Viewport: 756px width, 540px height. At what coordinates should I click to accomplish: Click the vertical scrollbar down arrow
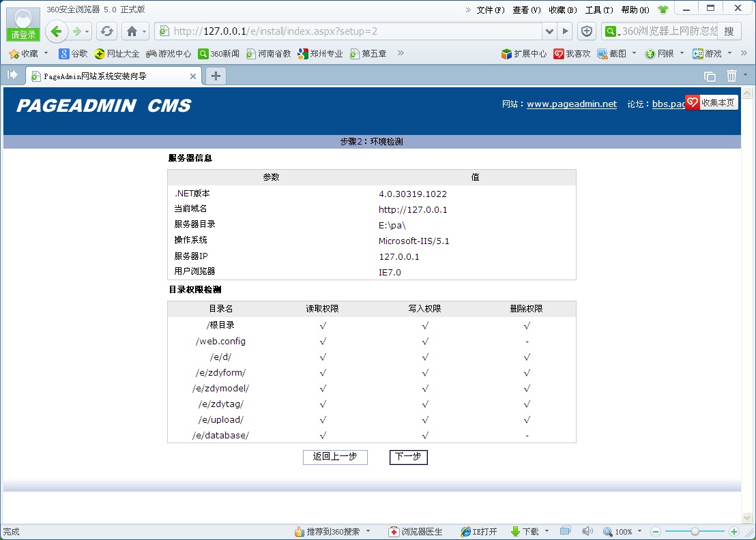(747, 518)
